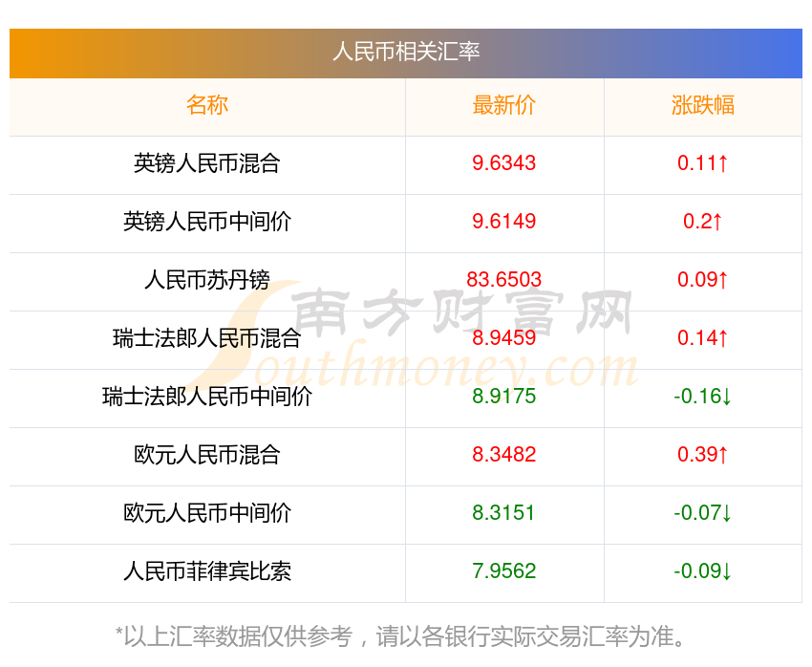
Task: Click the change value -0.16↓
Action: 703,397
